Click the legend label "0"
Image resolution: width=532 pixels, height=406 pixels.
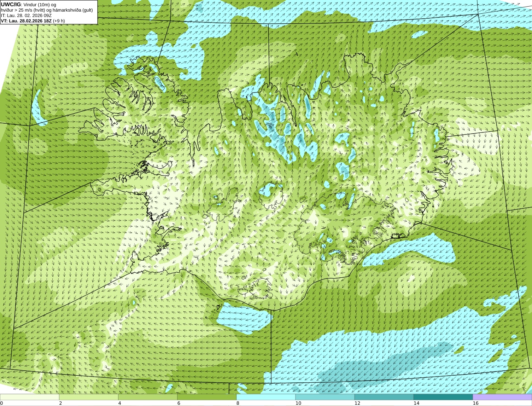click(x=2, y=403)
